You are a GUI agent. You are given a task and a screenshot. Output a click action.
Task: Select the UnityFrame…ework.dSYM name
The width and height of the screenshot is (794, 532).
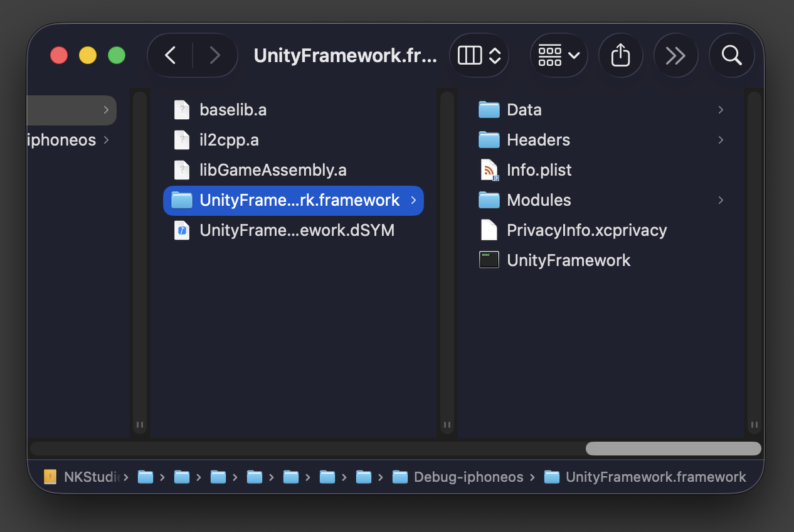tap(297, 230)
